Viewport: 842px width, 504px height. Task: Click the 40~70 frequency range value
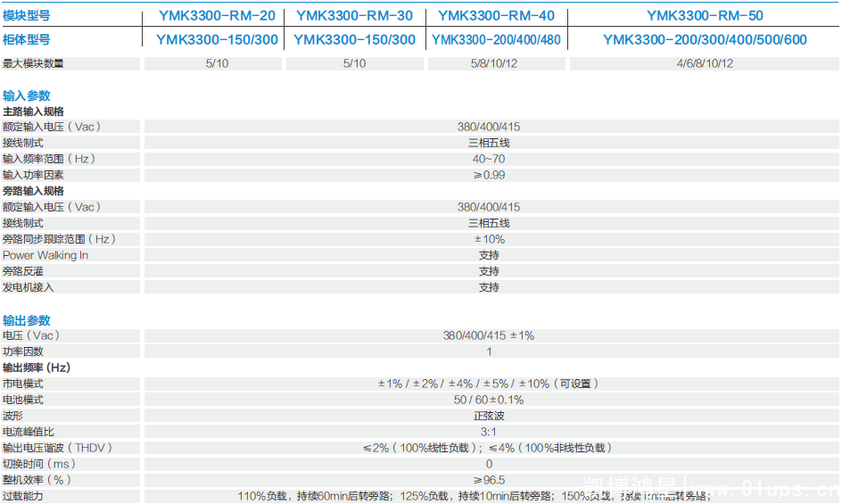[489, 159]
